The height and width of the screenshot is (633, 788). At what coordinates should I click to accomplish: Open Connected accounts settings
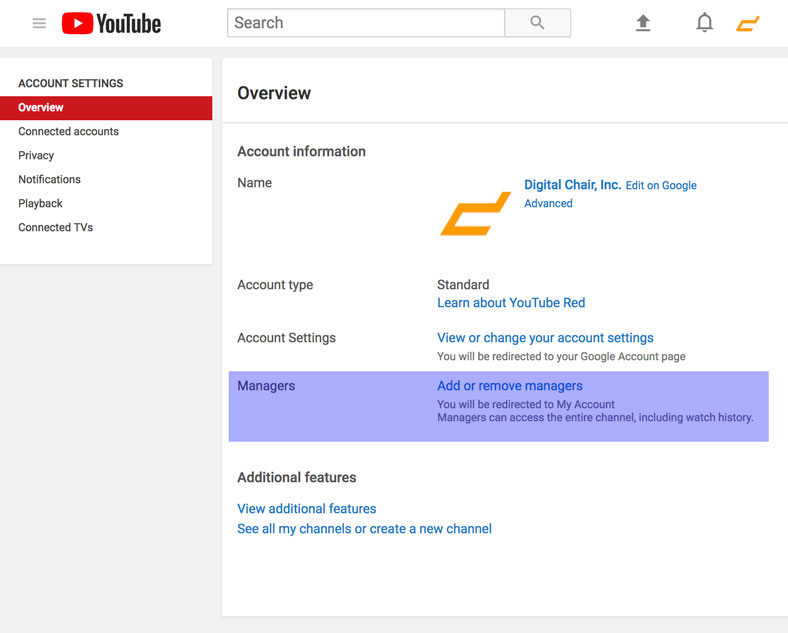click(68, 132)
